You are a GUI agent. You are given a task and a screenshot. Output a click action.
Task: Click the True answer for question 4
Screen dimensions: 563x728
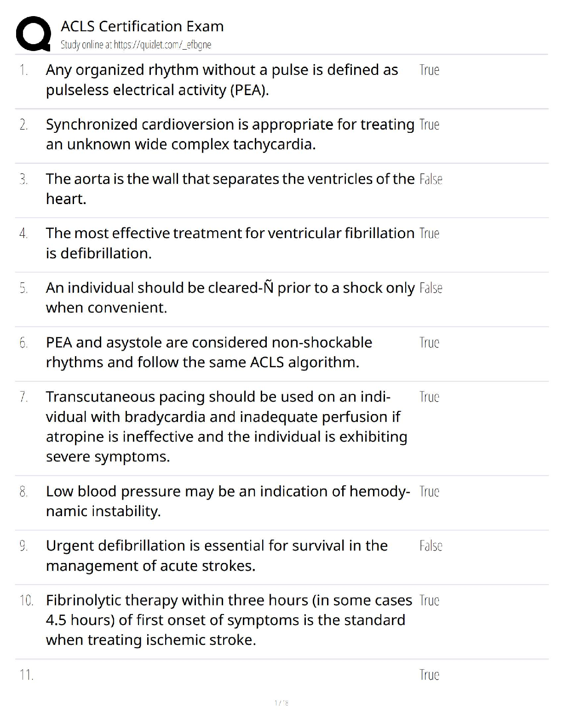pyautogui.click(x=429, y=233)
